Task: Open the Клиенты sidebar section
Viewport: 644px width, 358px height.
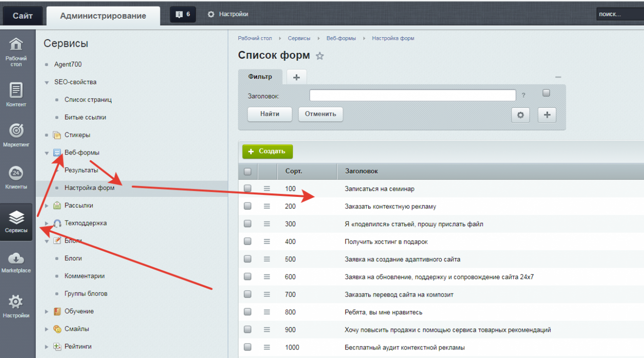Action: pyautogui.click(x=16, y=174)
